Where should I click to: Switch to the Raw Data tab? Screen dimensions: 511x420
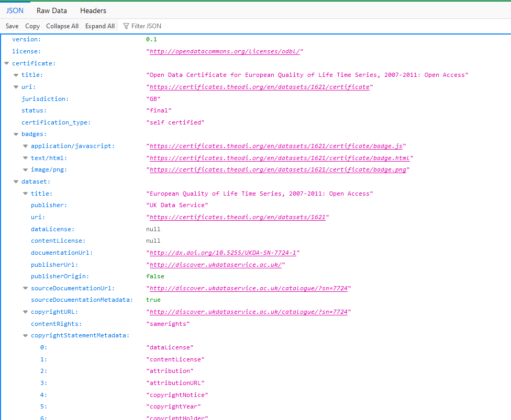pos(51,10)
